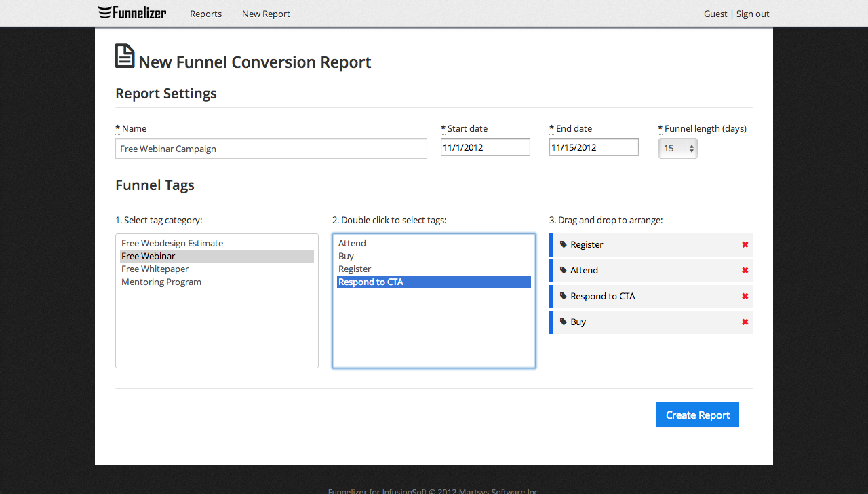Click the Sign out link
868x494 pixels.
753,14
